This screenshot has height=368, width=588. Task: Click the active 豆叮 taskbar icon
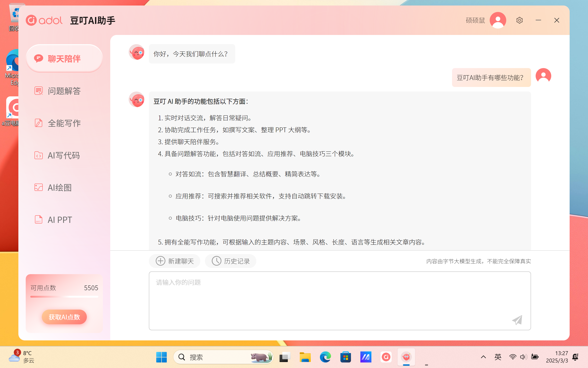(406, 357)
